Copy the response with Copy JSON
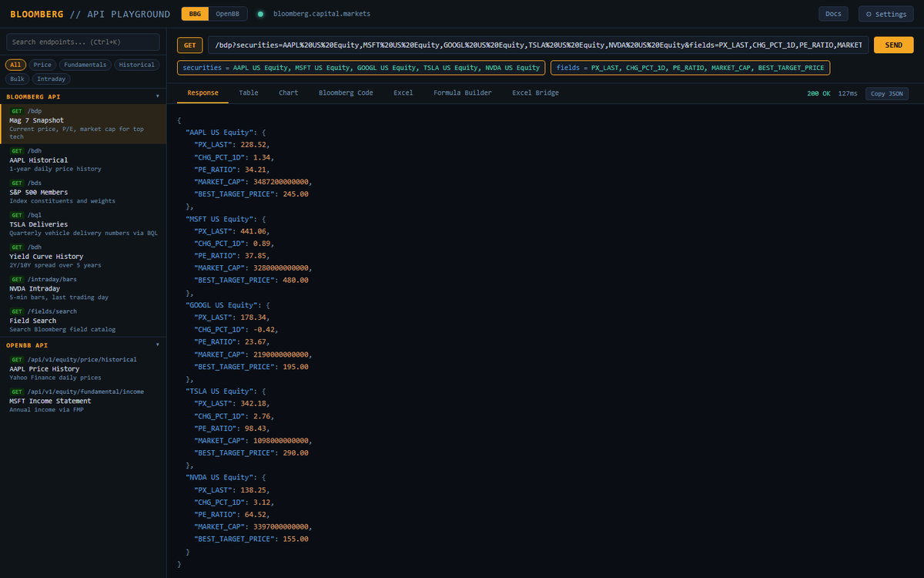This screenshot has height=578, width=924. 887,93
